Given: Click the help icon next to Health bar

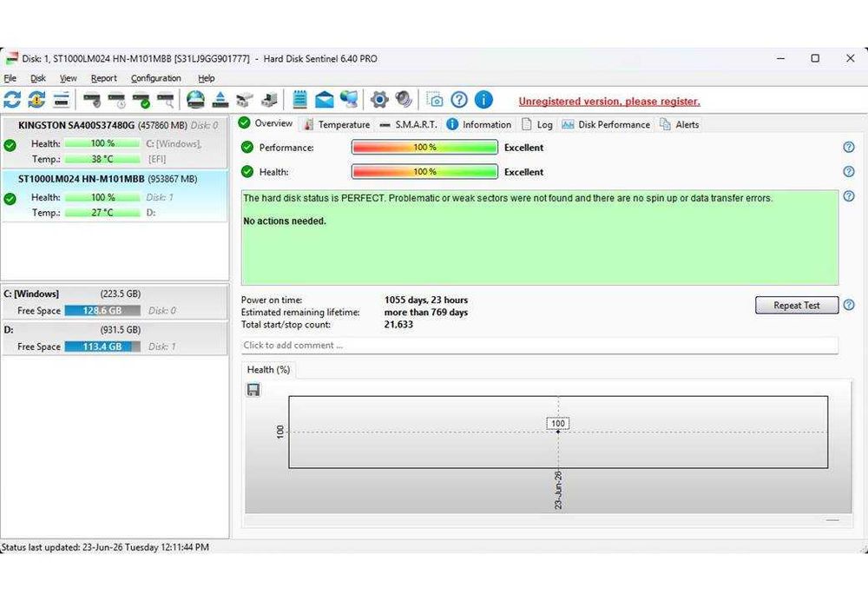Looking at the screenshot, I should tap(849, 172).
